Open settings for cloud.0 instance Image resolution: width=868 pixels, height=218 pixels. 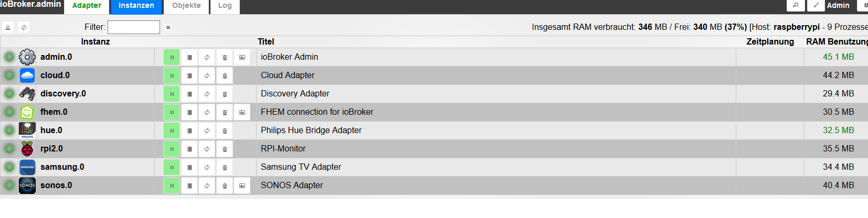coord(189,75)
